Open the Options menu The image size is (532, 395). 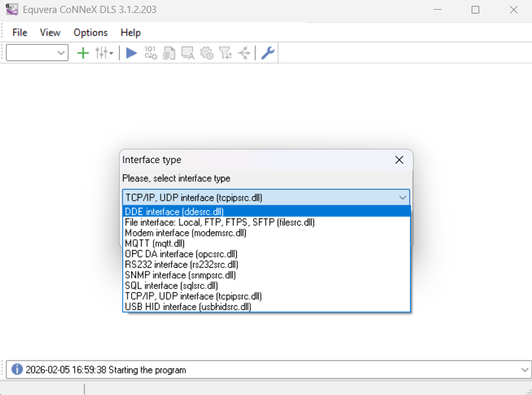90,32
